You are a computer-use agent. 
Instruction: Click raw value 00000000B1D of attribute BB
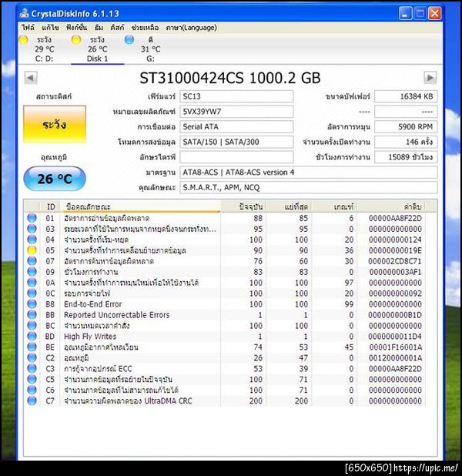point(395,315)
